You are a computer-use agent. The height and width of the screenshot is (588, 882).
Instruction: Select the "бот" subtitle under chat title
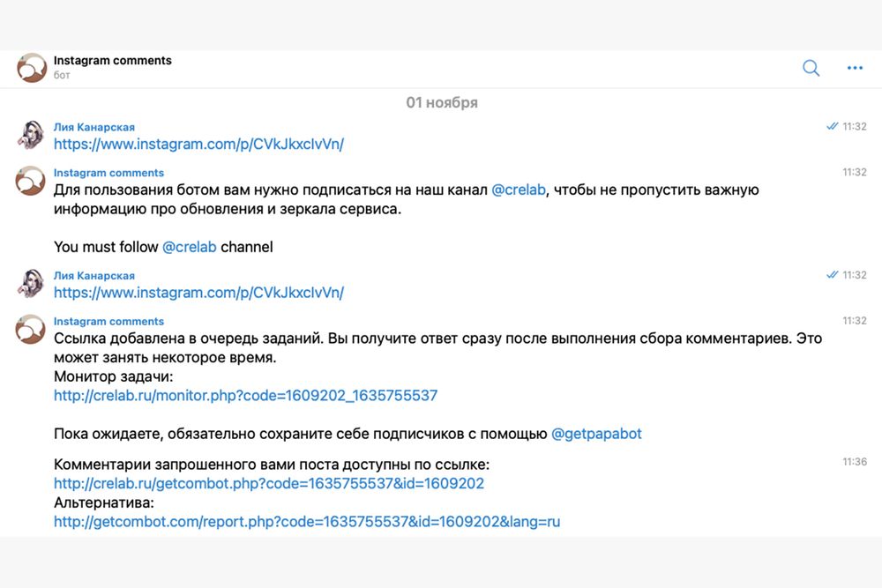click(62, 75)
